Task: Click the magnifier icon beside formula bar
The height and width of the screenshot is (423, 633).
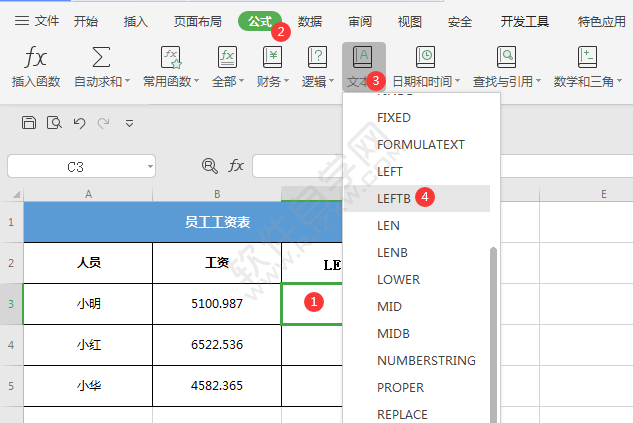Action: (x=210, y=166)
